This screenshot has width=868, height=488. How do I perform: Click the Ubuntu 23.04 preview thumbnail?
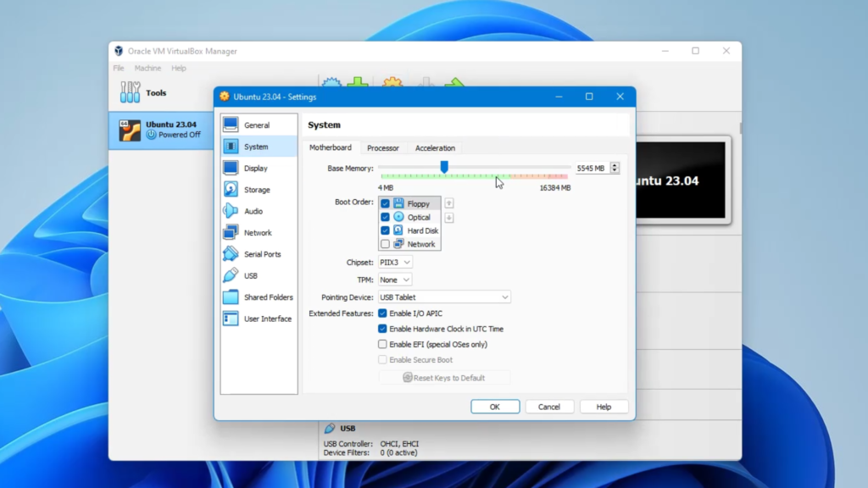click(681, 180)
